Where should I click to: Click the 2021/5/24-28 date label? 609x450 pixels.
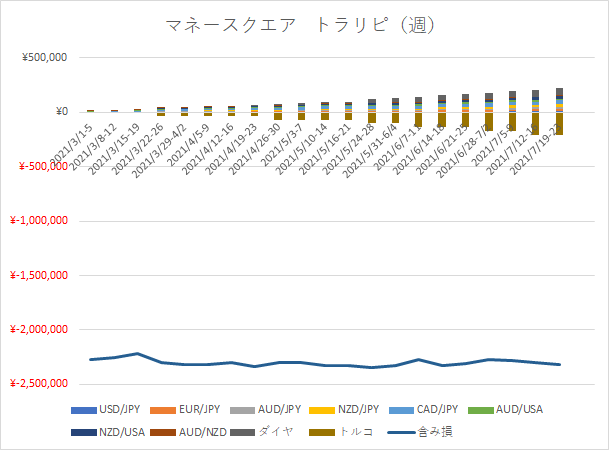pyautogui.click(x=348, y=149)
